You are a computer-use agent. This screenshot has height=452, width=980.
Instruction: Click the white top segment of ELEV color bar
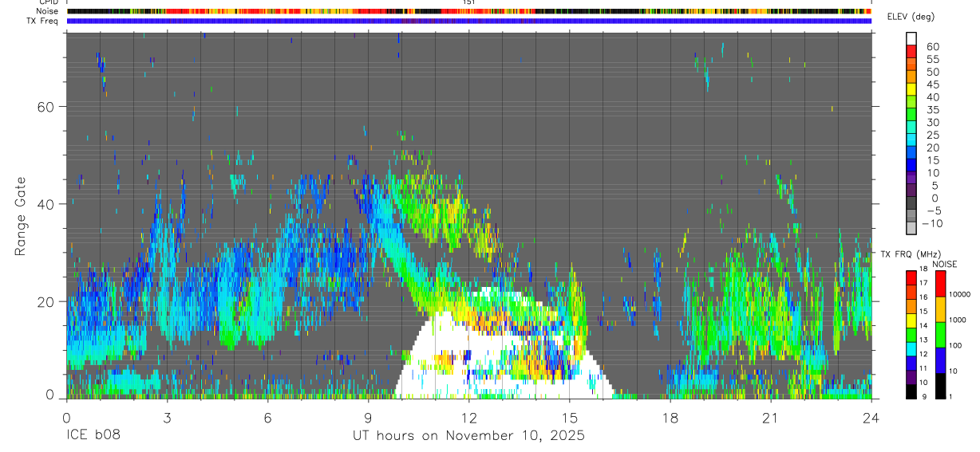[912, 37]
